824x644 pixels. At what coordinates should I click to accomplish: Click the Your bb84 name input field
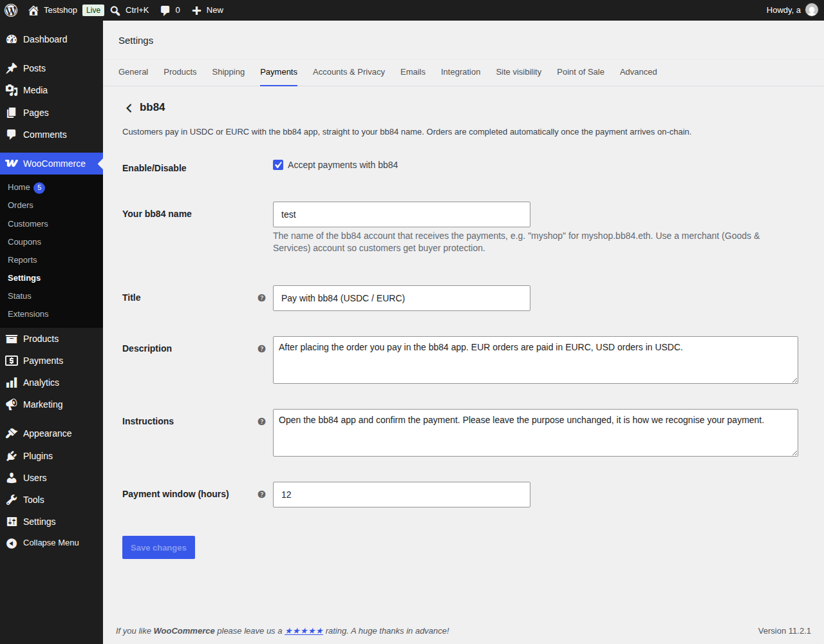(x=402, y=214)
